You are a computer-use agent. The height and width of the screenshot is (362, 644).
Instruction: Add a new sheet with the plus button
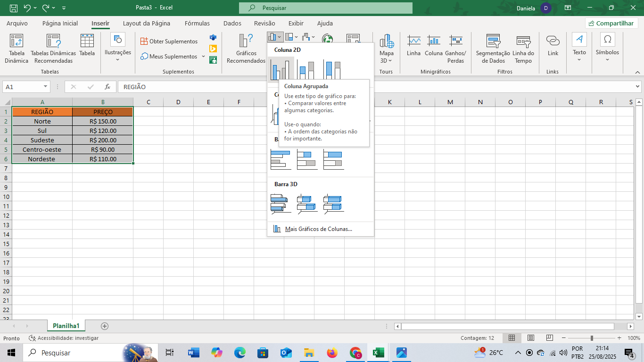click(105, 326)
